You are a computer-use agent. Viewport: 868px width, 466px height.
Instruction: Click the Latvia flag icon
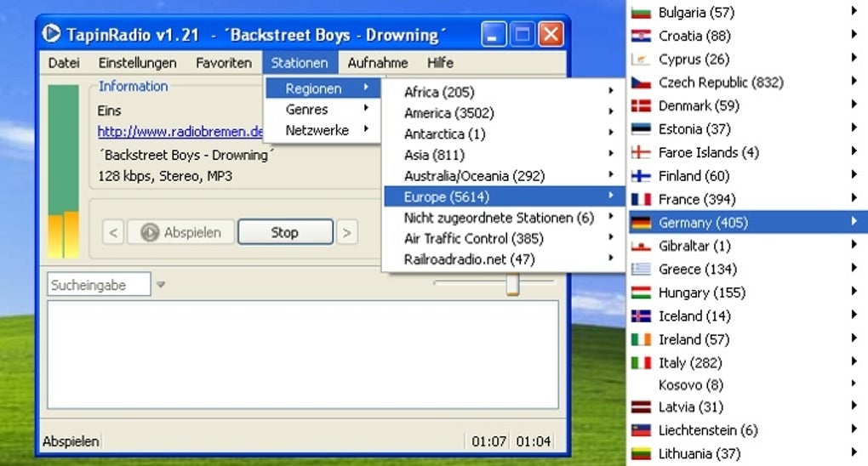(x=641, y=406)
